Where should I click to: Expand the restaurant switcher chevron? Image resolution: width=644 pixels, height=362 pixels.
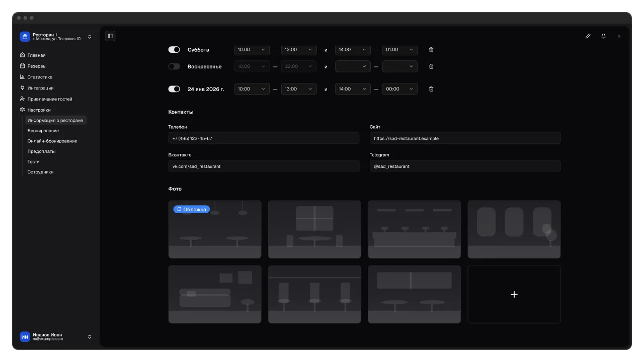click(90, 37)
